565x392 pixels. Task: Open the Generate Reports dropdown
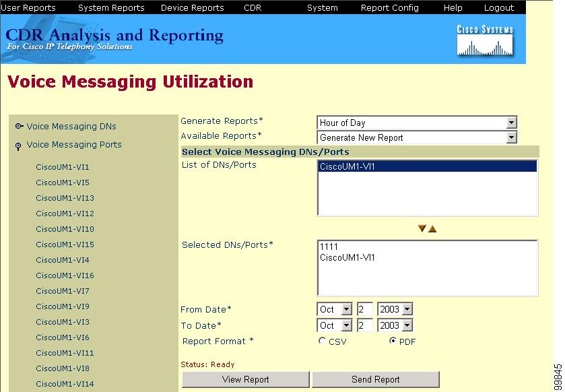pyautogui.click(x=511, y=123)
